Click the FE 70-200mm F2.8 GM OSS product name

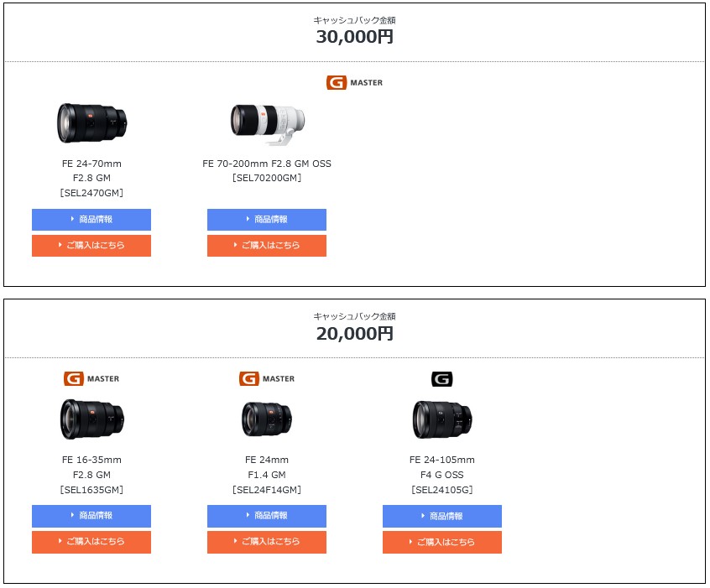coord(267,164)
